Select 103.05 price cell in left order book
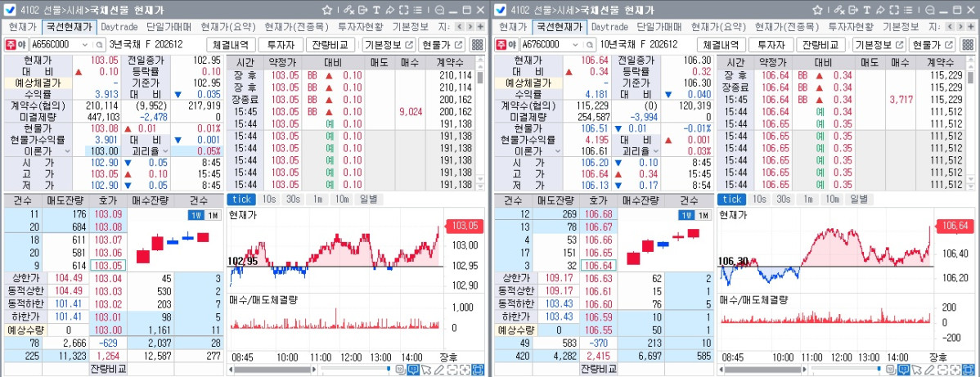 107,265
